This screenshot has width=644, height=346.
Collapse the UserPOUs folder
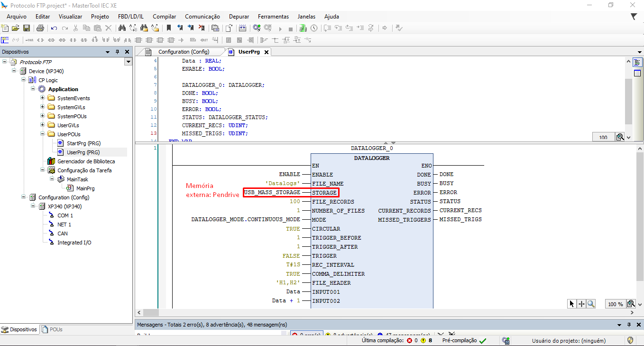42,134
